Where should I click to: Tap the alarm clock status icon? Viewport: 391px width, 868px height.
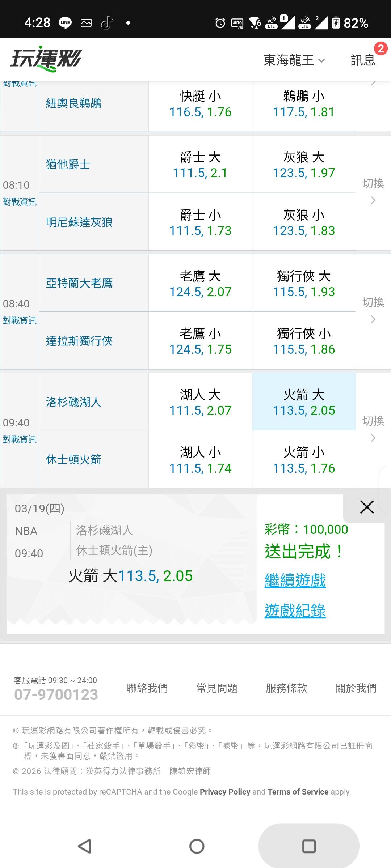point(220,23)
